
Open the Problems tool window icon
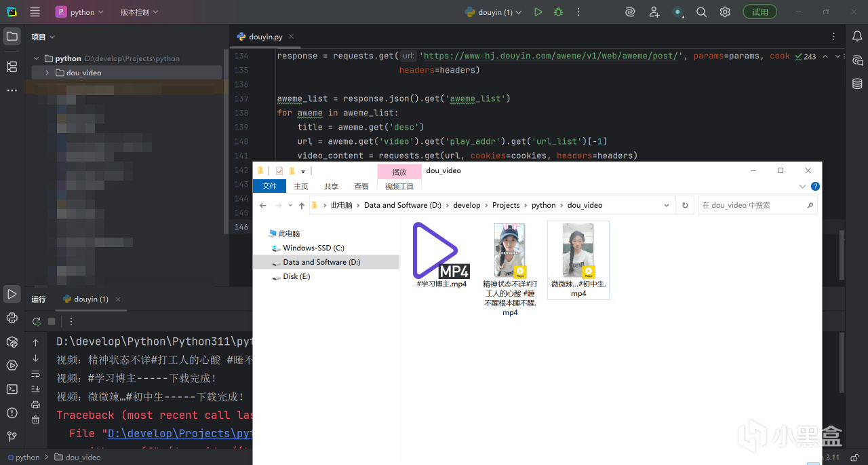click(12, 413)
